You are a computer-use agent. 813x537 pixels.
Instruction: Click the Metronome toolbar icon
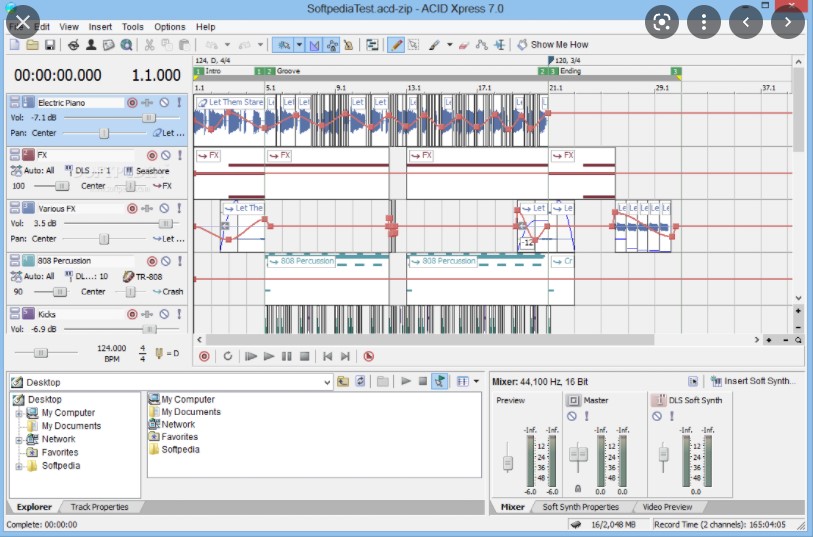coord(348,45)
